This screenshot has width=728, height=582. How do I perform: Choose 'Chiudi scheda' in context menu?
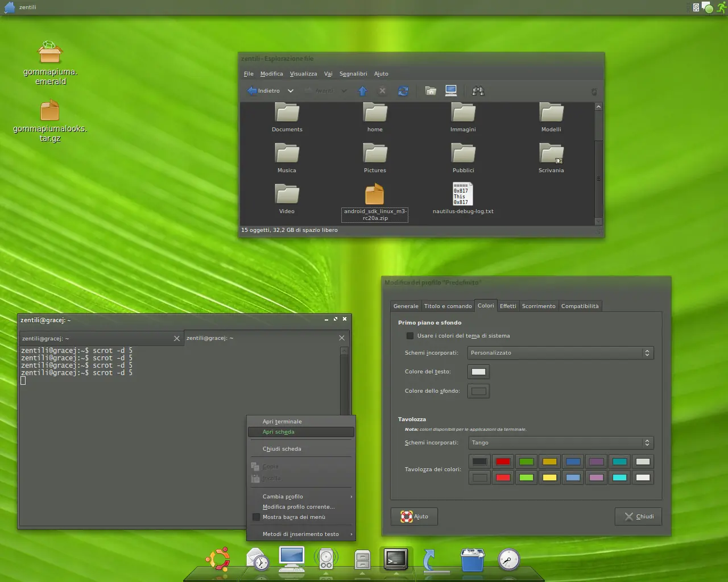pyautogui.click(x=301, y=449)
